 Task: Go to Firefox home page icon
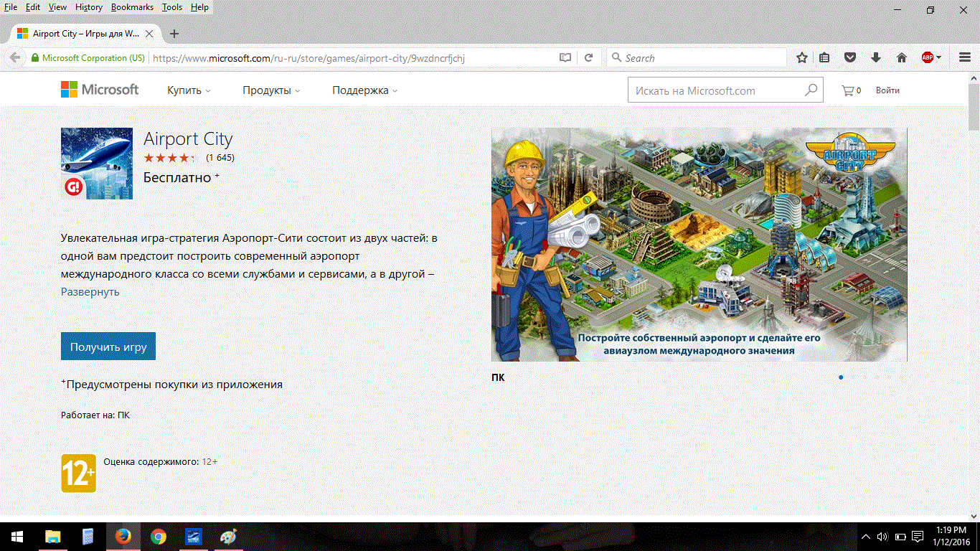coord(902,58)
